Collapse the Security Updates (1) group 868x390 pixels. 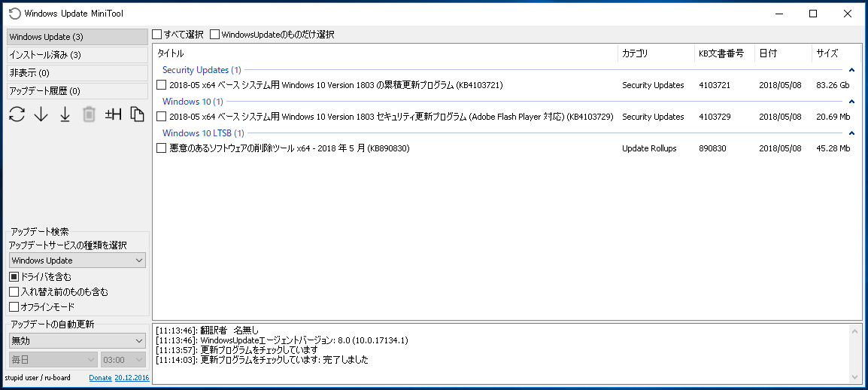click(851, 70)
